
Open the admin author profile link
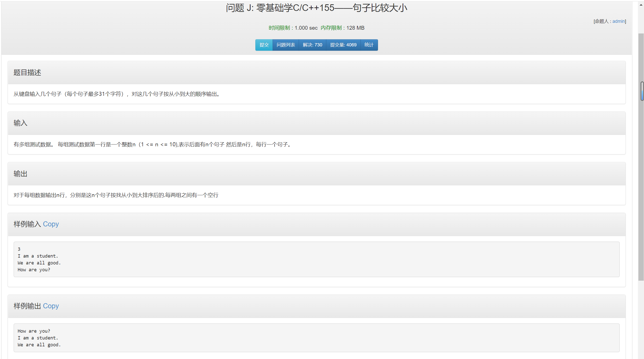618,21
